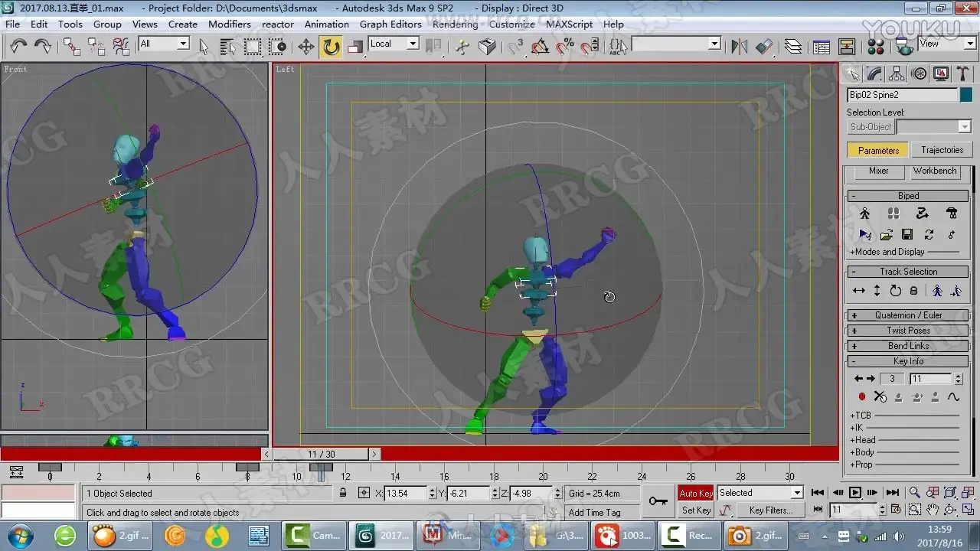Viewport: 980px width, 551px height.
Task: Click the Mixer button
Action: 878,171
